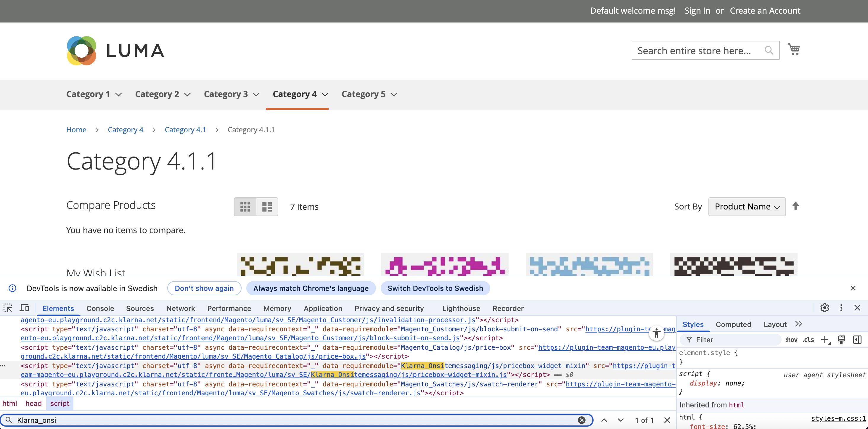Add a new style rule
The image size is (868, 429).
point(825,340)
